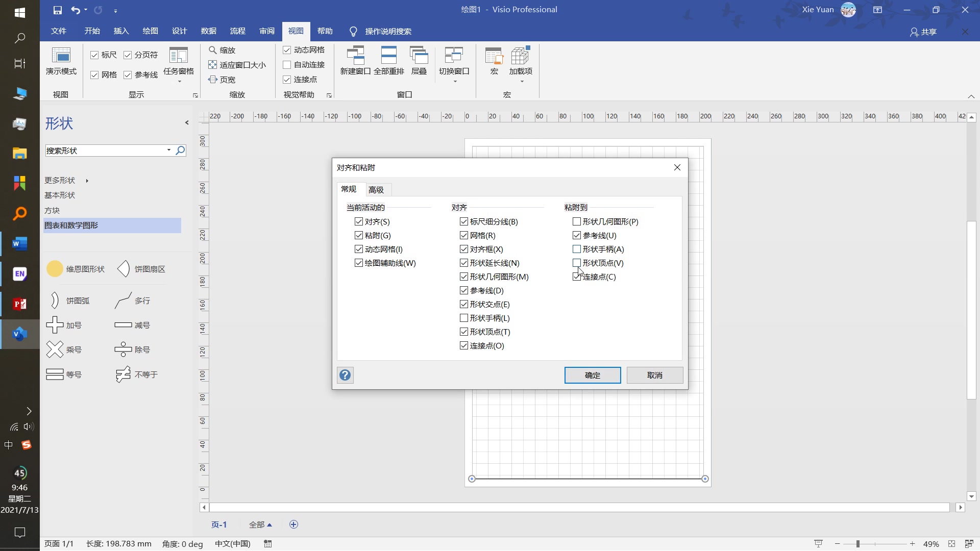Enable 自动连接 in visual aids group
Image resolution: width=980 pixels, height=551 pixels.
tap(287, 65)
